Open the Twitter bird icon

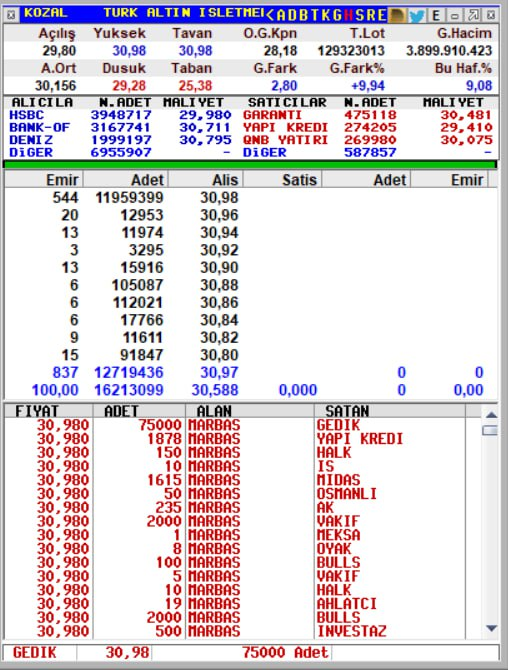[x=417, y=16]
